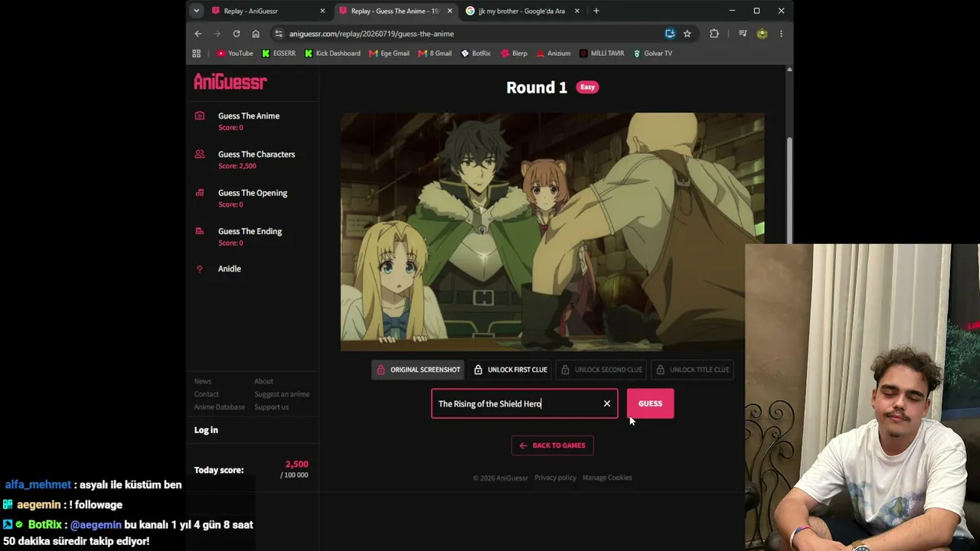Viewport: 980px width, 551px height.
Task: View site information in the address bar
Action: tap(279, 34)
